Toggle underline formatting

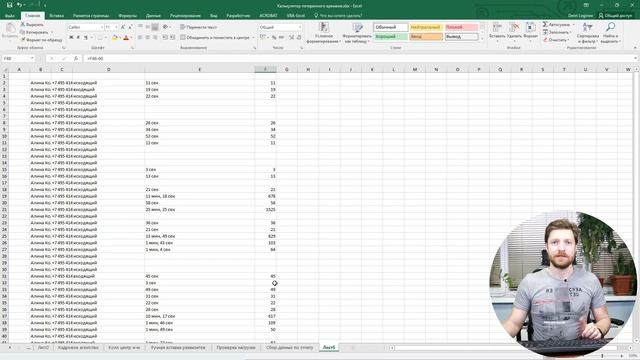pyautogui.click(x=86, y=38)
